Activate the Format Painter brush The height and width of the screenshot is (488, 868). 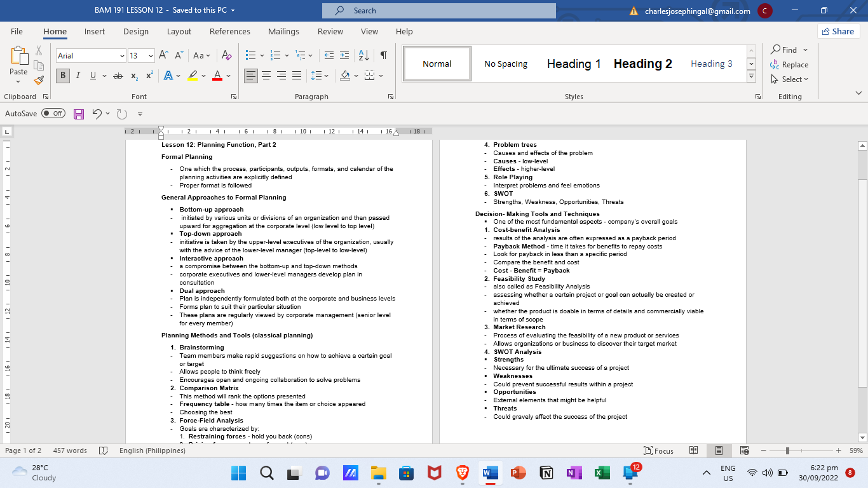(39, 80)
